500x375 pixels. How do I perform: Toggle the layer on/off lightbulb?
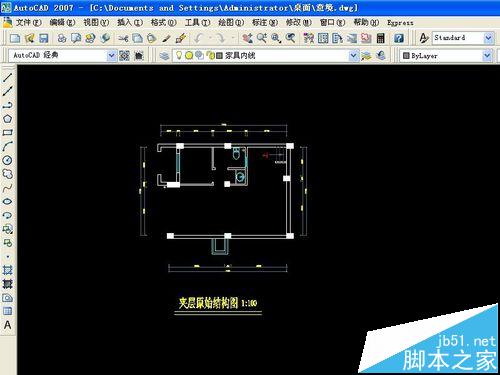[x=179, y=55]
